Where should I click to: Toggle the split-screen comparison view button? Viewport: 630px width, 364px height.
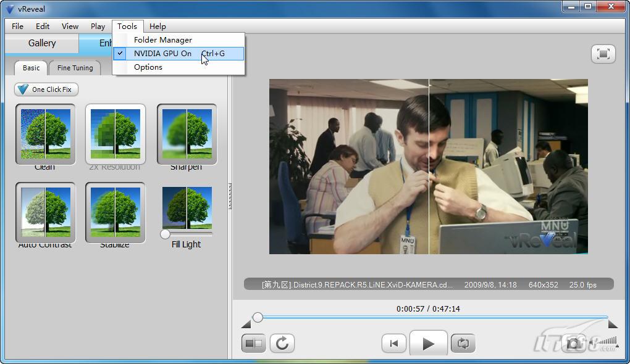pyautogui.click(x=253, y=343)
